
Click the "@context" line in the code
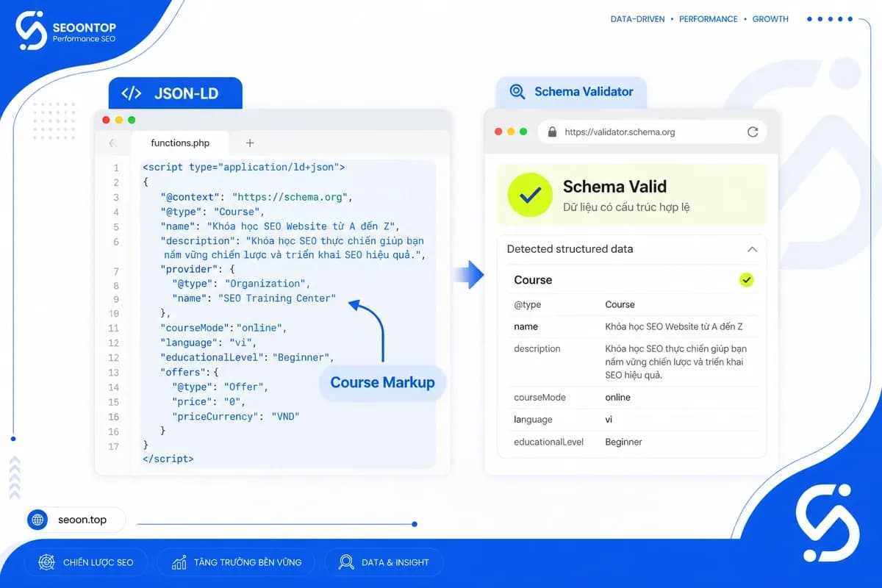pyautogui.click(x=257, y=197)
